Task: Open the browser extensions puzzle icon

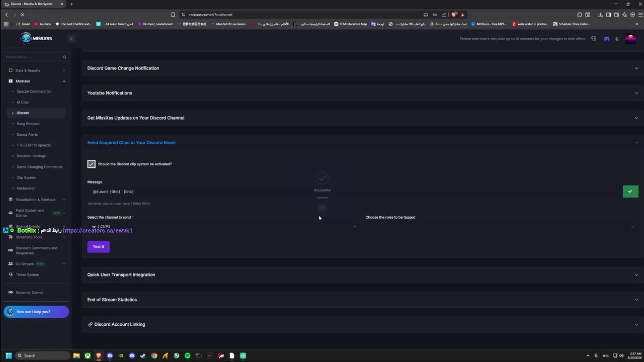Action: pos(580,15)
